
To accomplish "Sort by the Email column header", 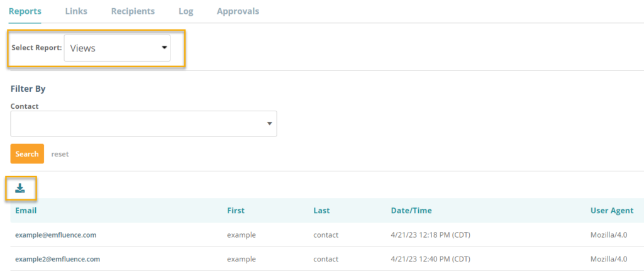I will point(26,211).
